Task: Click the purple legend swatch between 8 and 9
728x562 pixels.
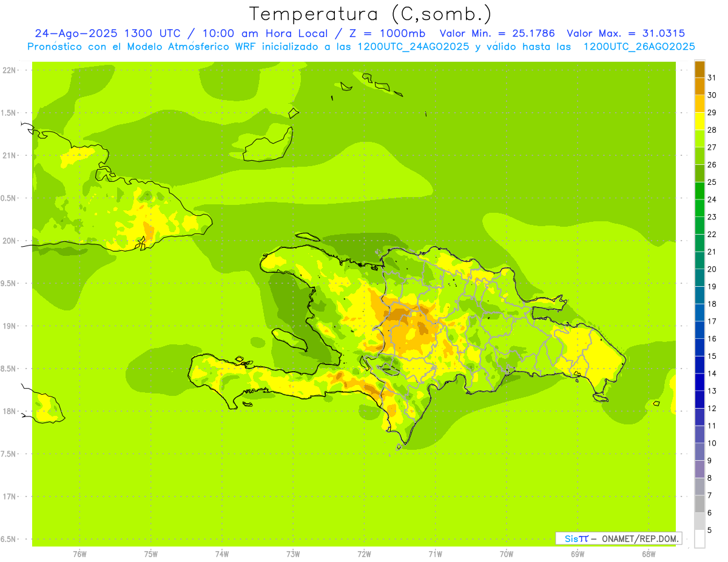Action: pos(699,469)
